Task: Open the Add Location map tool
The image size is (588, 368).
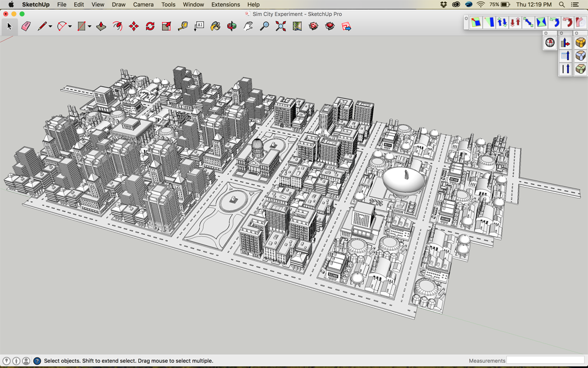Action: [297, 26]
